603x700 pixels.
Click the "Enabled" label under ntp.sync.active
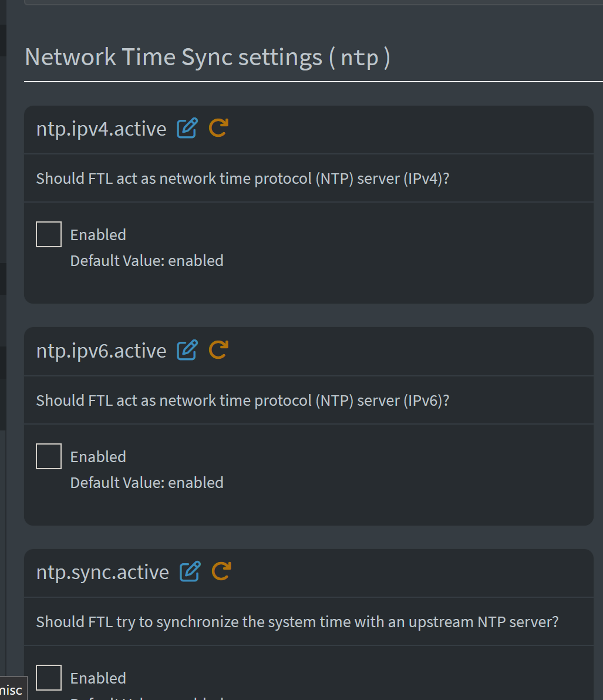click(98, 678)
